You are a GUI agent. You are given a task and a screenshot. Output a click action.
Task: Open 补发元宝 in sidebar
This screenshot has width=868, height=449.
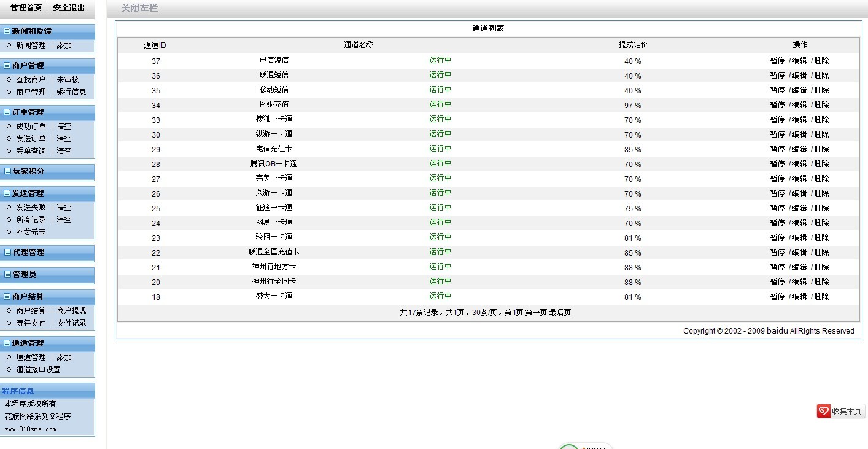pos(31,232)
